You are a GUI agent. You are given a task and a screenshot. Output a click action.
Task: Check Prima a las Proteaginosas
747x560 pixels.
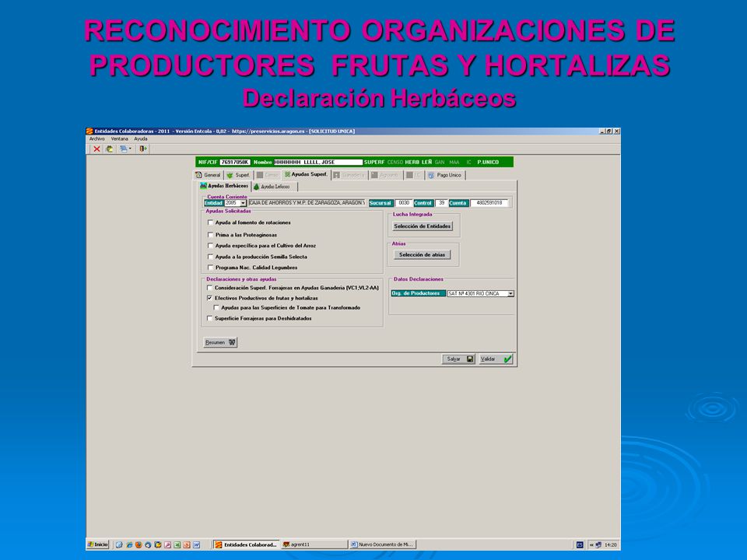pyautogui.click(x=210, y=235)
